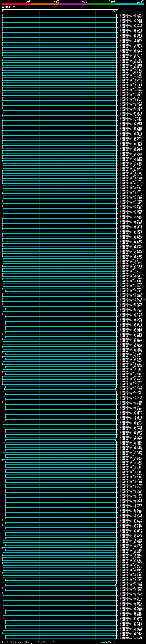Click the orange ~40% identity legend segment
Screen dimensions: 146x644
(x=44, y=4)
